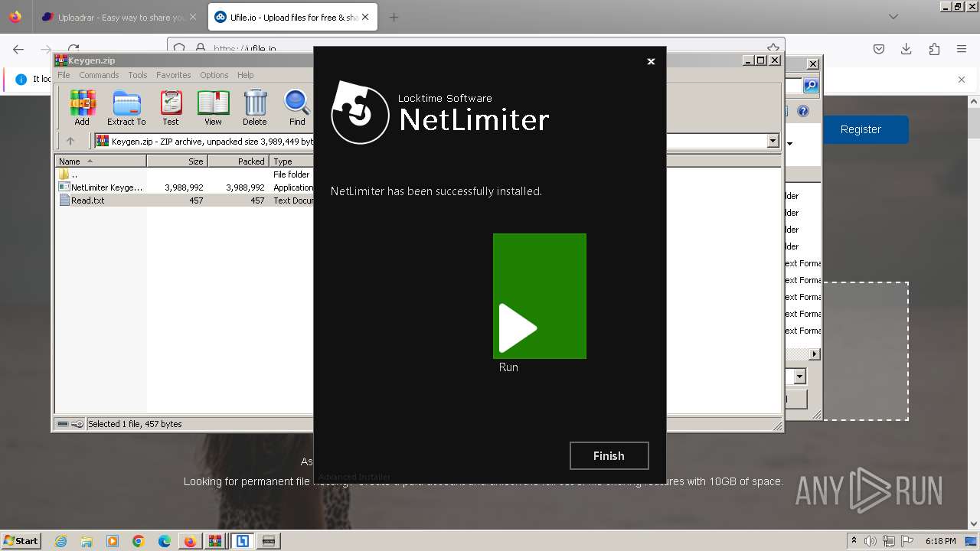The height and width of the screenshot is (551, 980).
Task: Click the Register button on Ufile.io
Action: (861, 129)
